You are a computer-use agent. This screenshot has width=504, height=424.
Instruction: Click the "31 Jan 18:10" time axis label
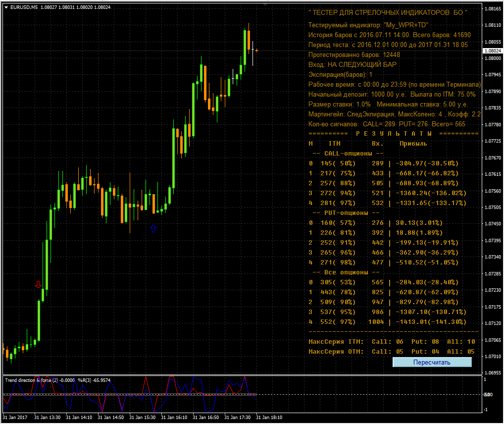[x=269, y=417]
